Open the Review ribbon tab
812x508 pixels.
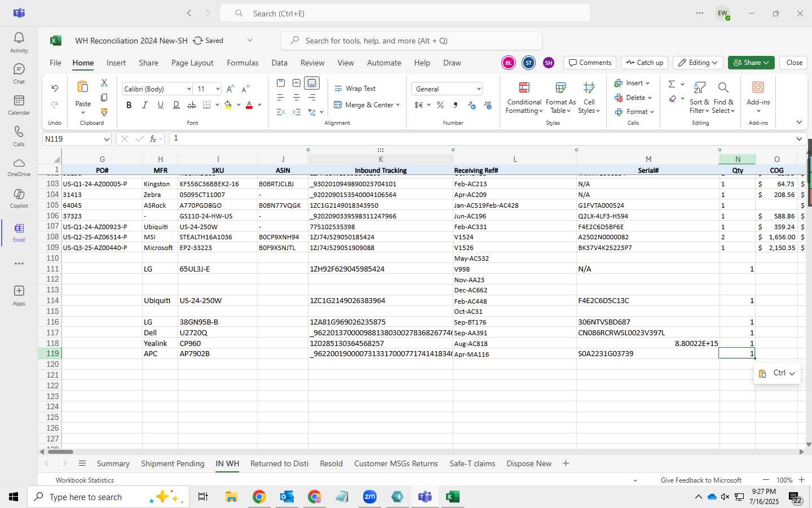[x=312, y=63]
